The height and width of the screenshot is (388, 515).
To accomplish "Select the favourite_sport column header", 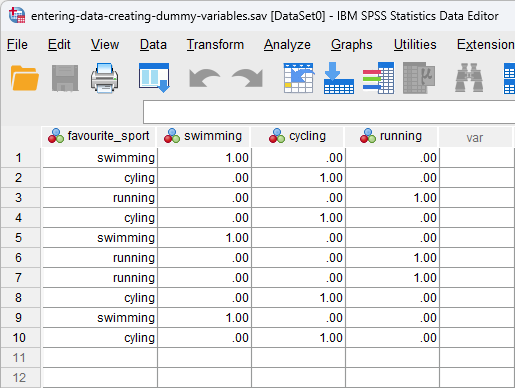I will click(99, 137).
